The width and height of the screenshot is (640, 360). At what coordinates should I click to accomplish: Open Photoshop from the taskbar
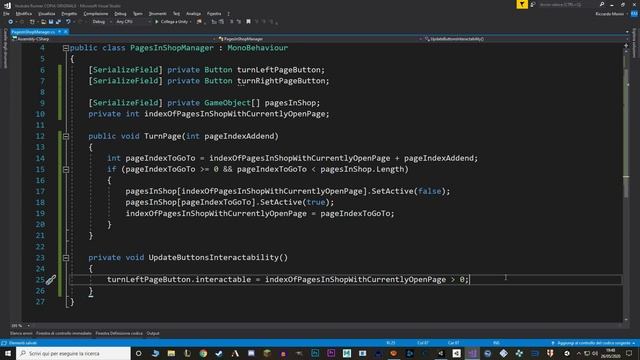(x=315, y=353)
